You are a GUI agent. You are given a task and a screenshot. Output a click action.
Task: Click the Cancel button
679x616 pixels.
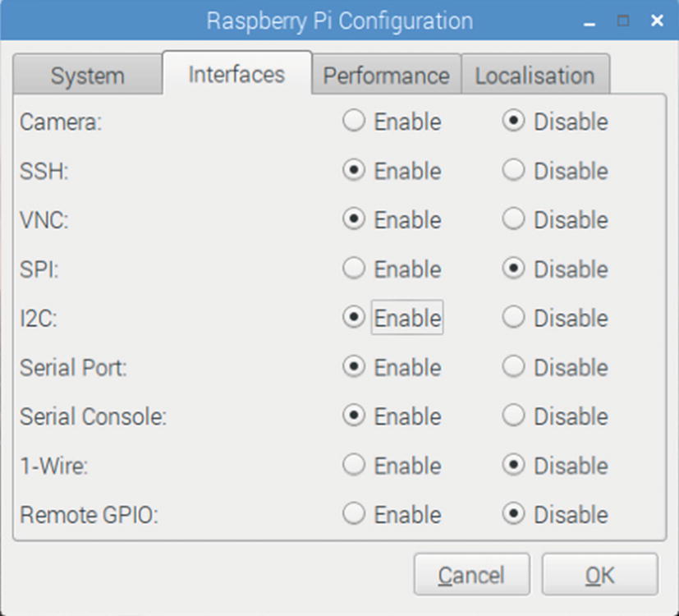click(471, 576)
